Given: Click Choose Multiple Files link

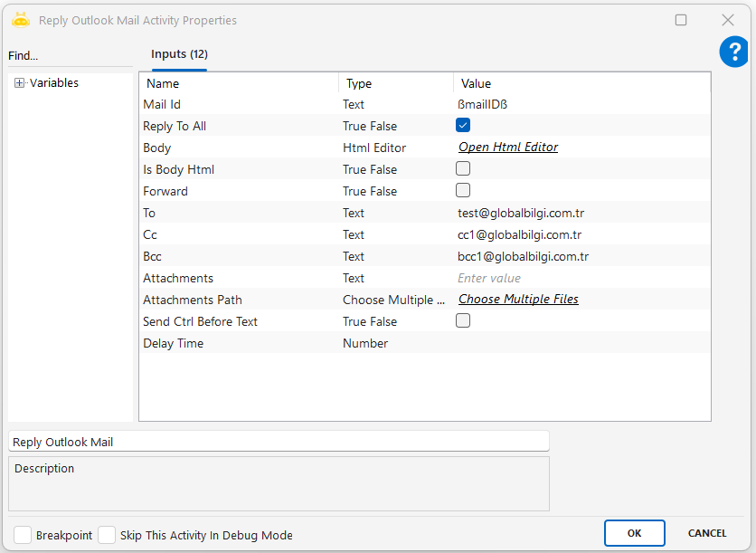Looking at the screenshot, I should pyautogui.click(x=518, y=300).
